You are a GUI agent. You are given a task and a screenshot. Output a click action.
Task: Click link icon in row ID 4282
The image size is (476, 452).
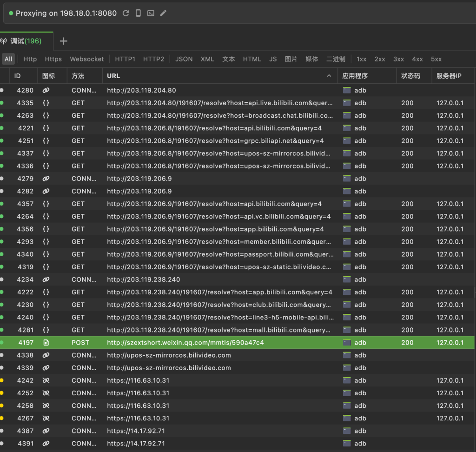click(46, 192)
